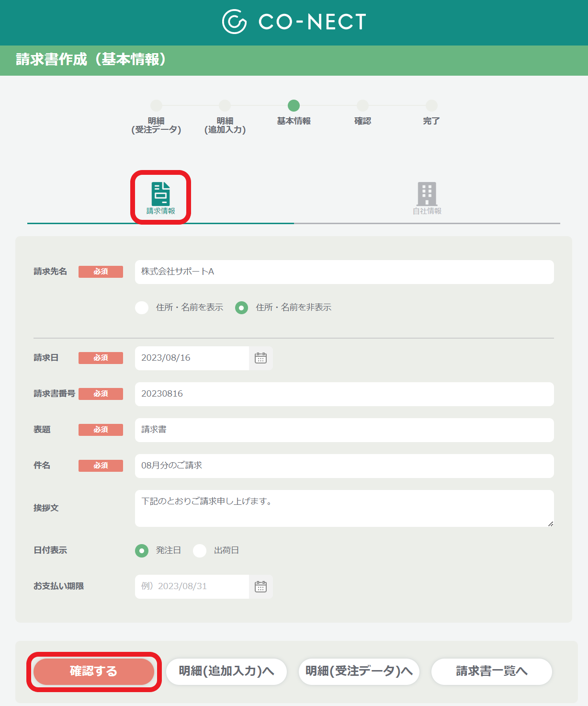Click the 確認 step indicator
Screen dimensions: 588x706
click(x=362, y=113)
